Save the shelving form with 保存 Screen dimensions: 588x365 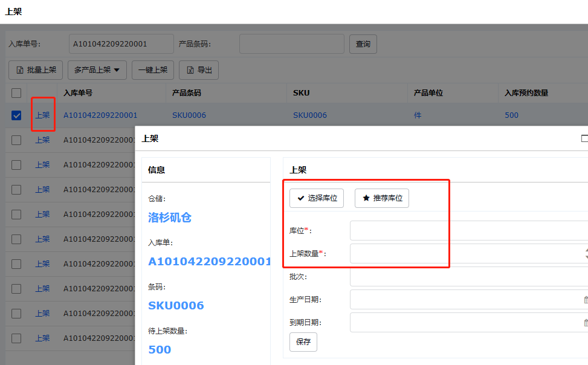coord(303,342)
